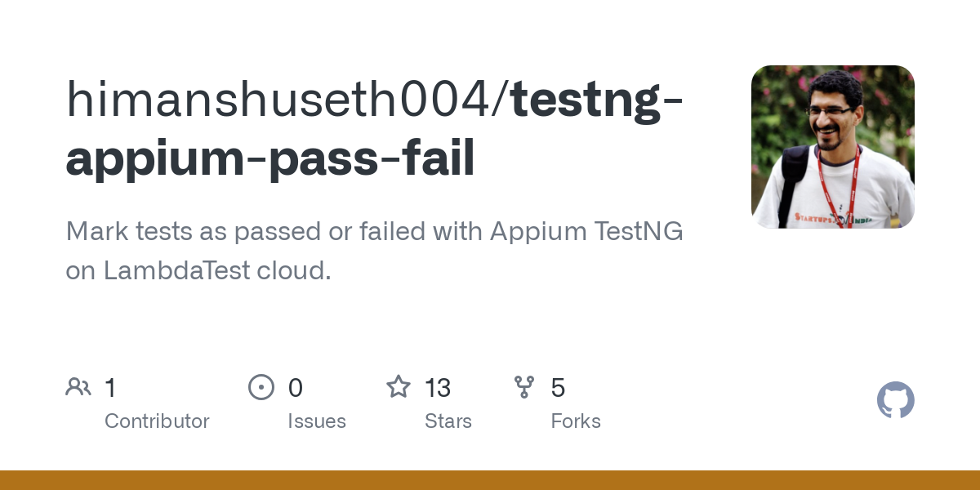
Task: Select the Contributor label
Action: coord(157,421)
